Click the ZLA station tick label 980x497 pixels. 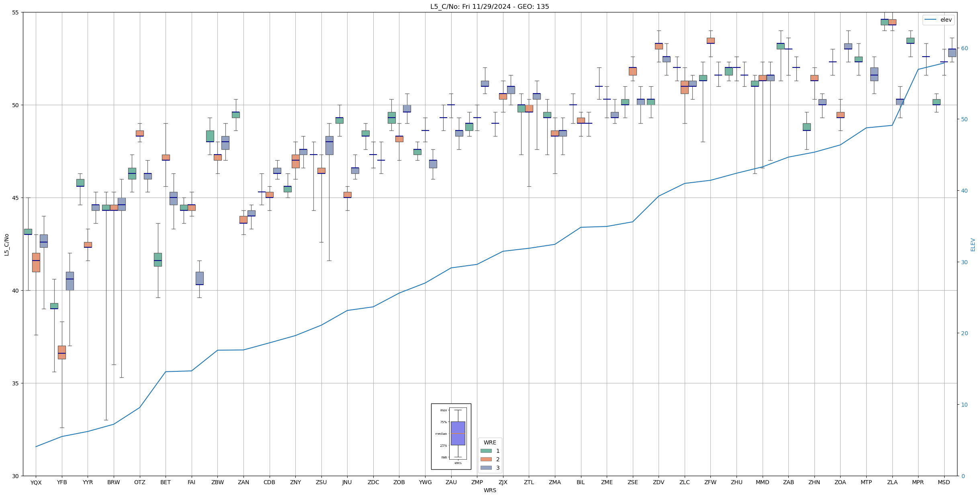892,483
